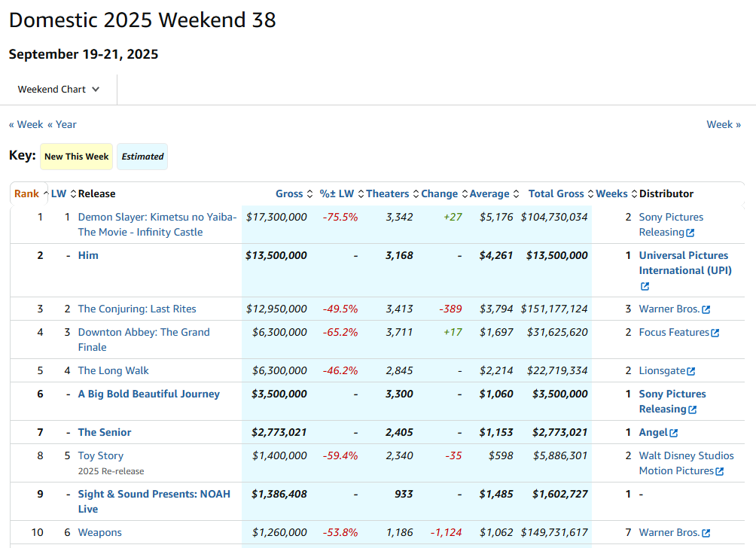
Task: Go to next week link
Action: tap(723, 124)
